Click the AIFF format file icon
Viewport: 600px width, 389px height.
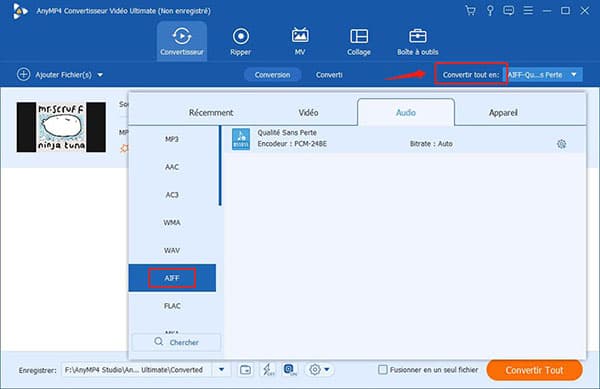coord(241,138)
